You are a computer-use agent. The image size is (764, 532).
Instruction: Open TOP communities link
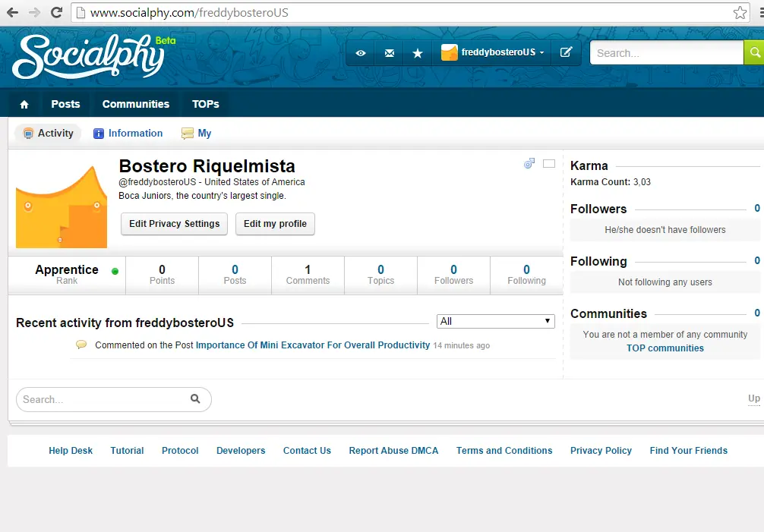[x=665, y=348]
